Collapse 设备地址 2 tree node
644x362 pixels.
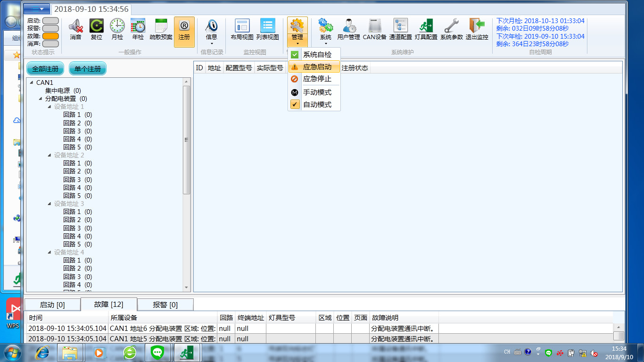50,155
